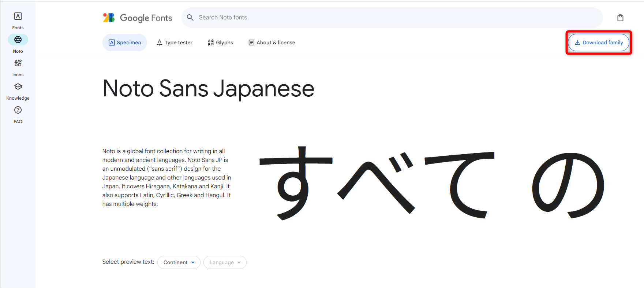Switch to the Glyphs tab
This screenshot has width=644, height=288.
[220, 43]
